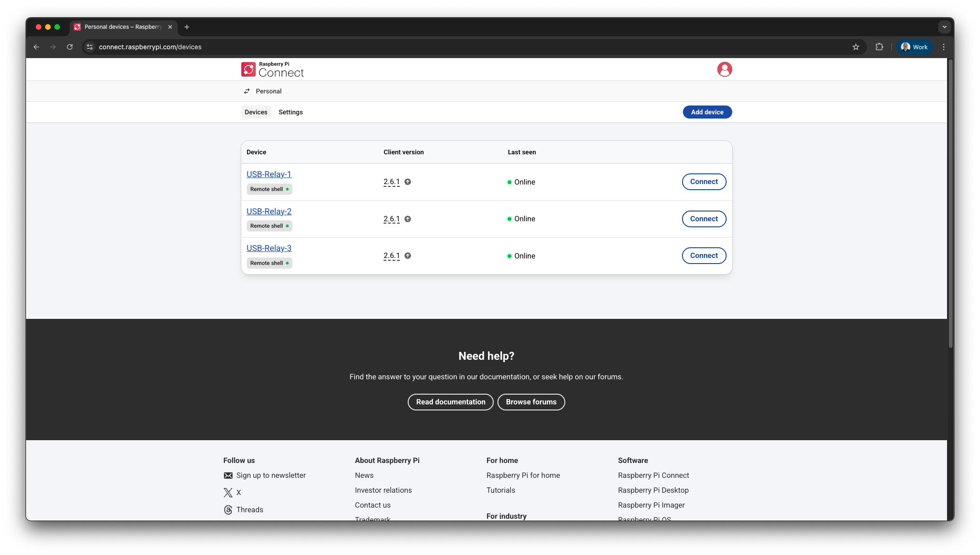This screenshot has height=555, width=980.
Task: Switch to the Settings tab
Action: [x=291, y=112]
